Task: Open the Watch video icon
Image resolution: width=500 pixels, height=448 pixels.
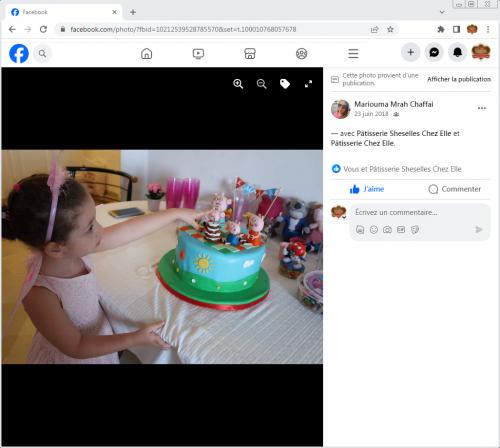Action: (x=198, y=53)
